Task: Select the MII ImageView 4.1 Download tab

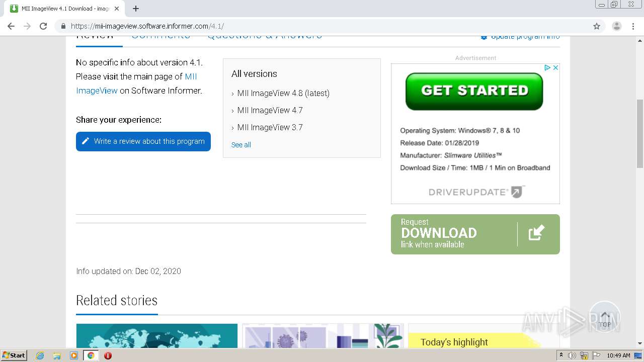Action: coord(64,9)
